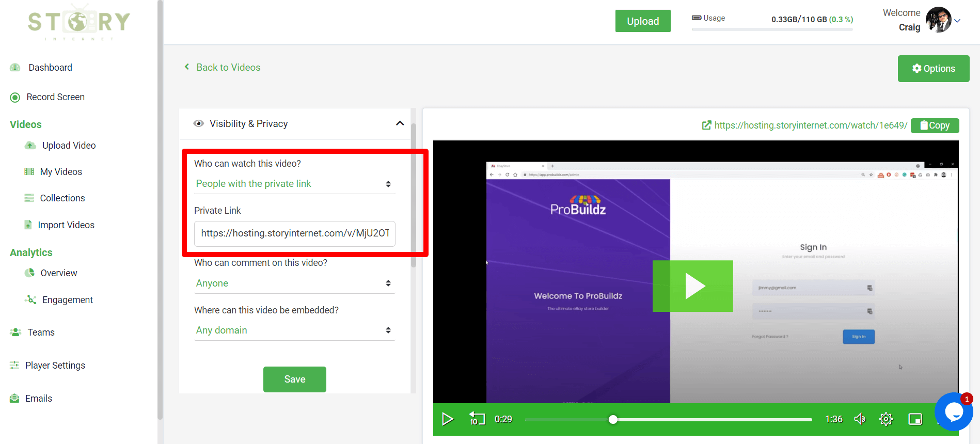Open Collections

tap(62, 198)
